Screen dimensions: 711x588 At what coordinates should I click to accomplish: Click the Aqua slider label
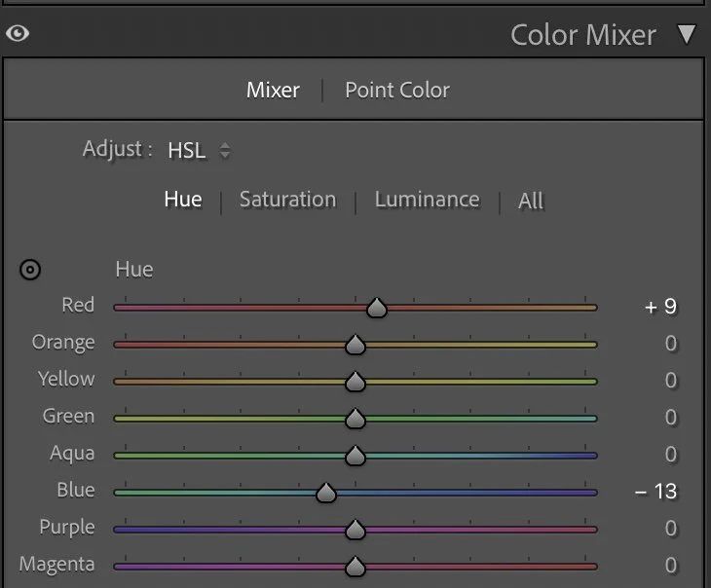[72, 454]
